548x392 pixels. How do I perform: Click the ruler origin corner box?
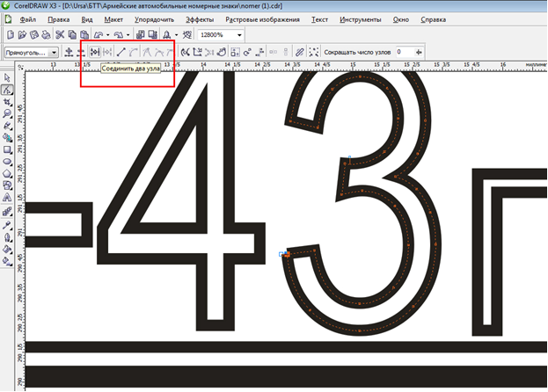[x=20, y=67]
